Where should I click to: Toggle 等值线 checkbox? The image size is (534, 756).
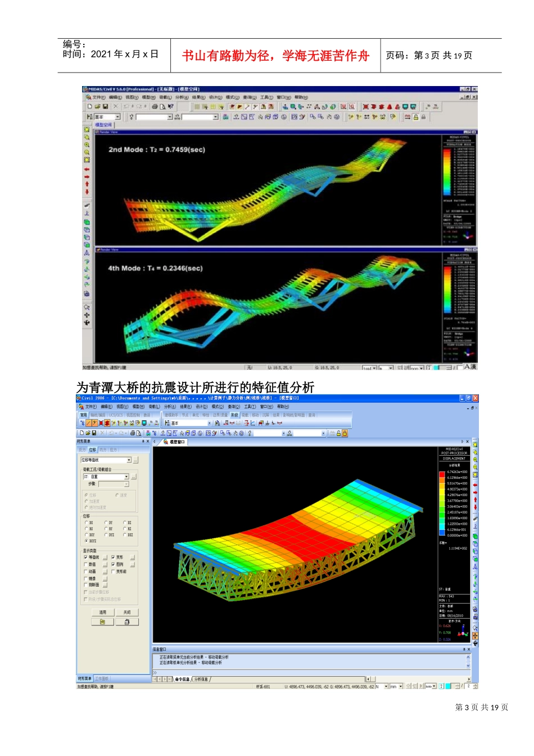(x=85, y=557)
